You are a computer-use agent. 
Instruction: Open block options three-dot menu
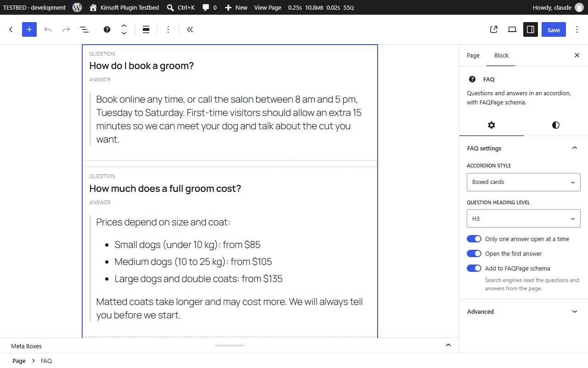168,29
